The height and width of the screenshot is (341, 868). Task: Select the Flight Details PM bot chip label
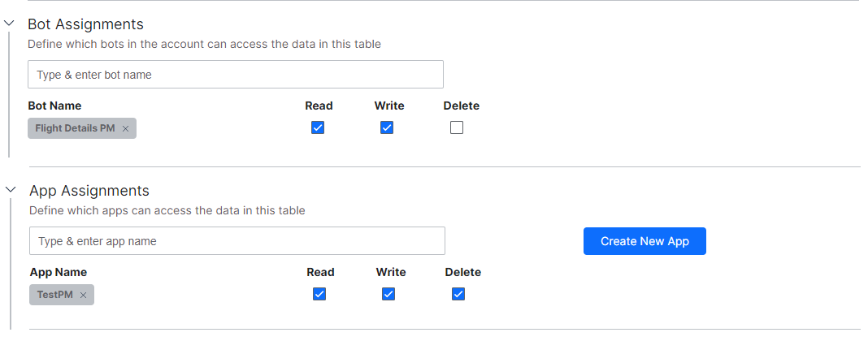pos(75,128)
